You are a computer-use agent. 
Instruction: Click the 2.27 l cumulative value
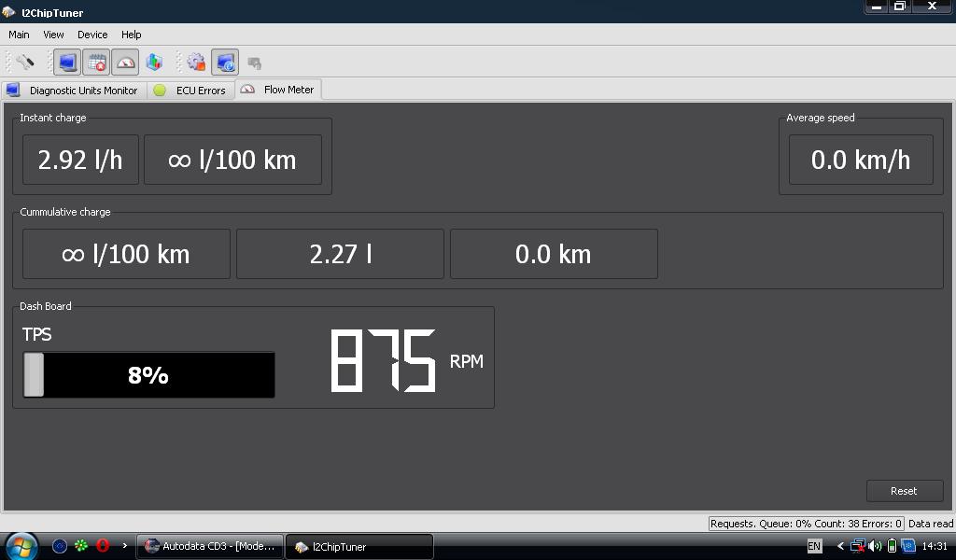(340, 254)
